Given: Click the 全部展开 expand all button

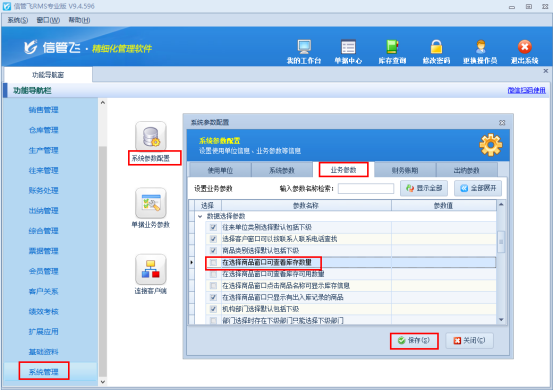Looking at the screenshot, I should 478,188.
